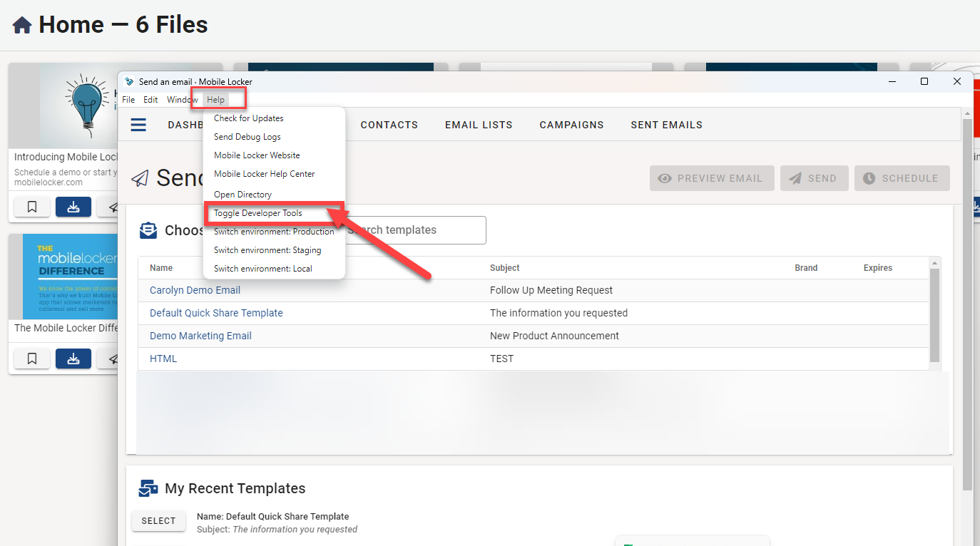This screenshot has height=546, width=980.
Task: Open the Help menu
Action: coord(215,100)
